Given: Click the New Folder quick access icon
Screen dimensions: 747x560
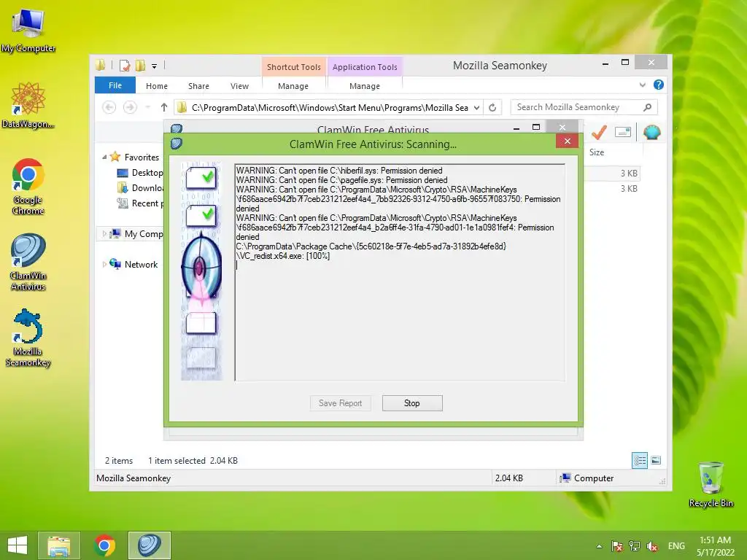Looking at the screenshot, I should pyautogui.click(x=140, y=66).
